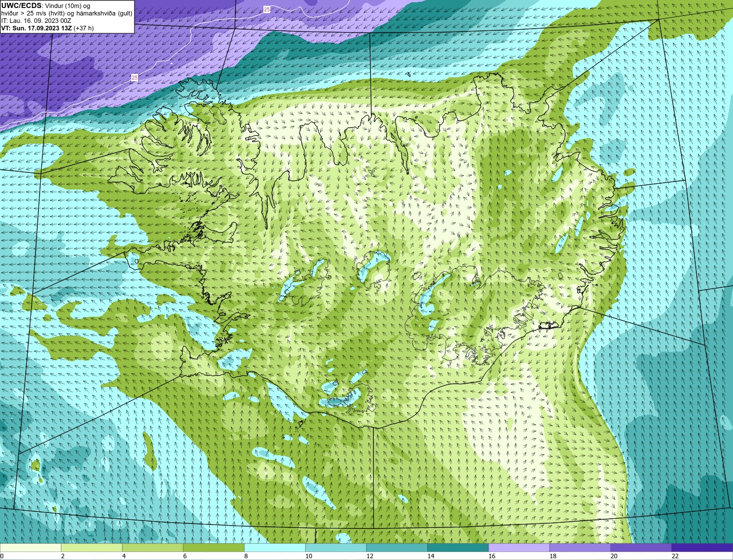Click the "UWC/ECDS: Vindur (10m) og" title line

(x=46, y=6)
